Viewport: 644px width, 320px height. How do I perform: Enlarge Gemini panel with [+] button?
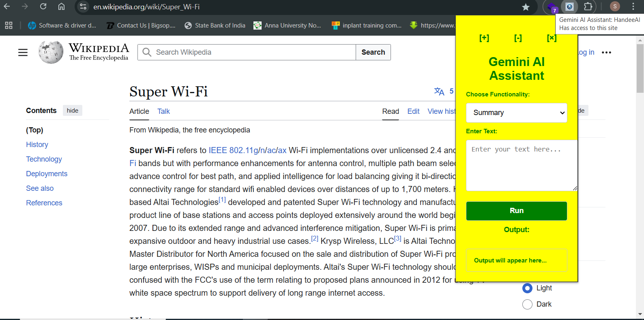pyautogui.click(x=484, y=38)
